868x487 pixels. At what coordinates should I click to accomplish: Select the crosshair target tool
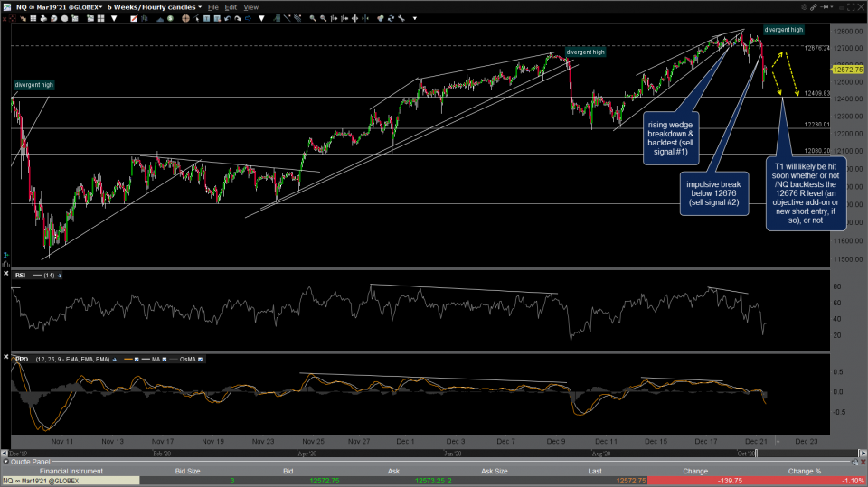(185, 18)
